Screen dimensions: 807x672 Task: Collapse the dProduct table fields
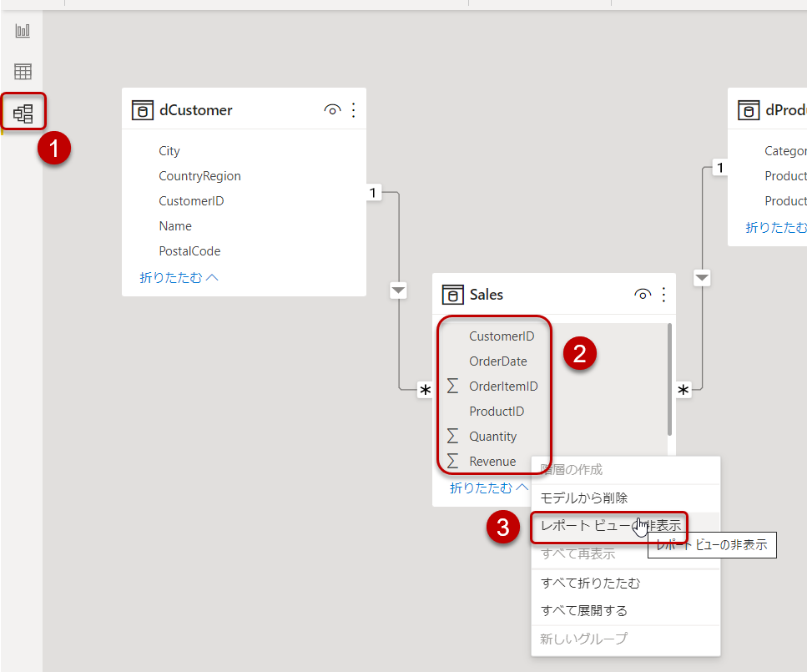pos(776,228)
